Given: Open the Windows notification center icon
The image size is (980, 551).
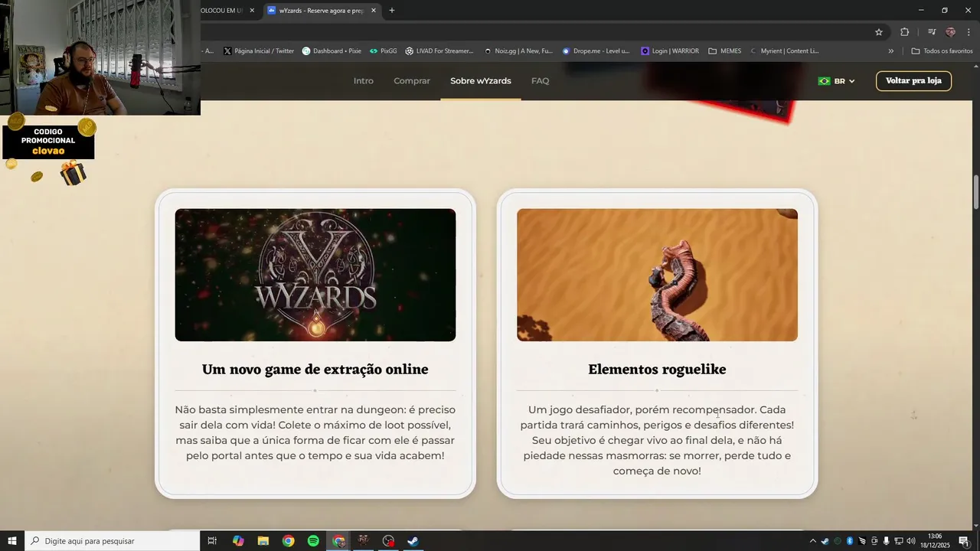Looking at the screenshot, I should click(x=964, y=541).
